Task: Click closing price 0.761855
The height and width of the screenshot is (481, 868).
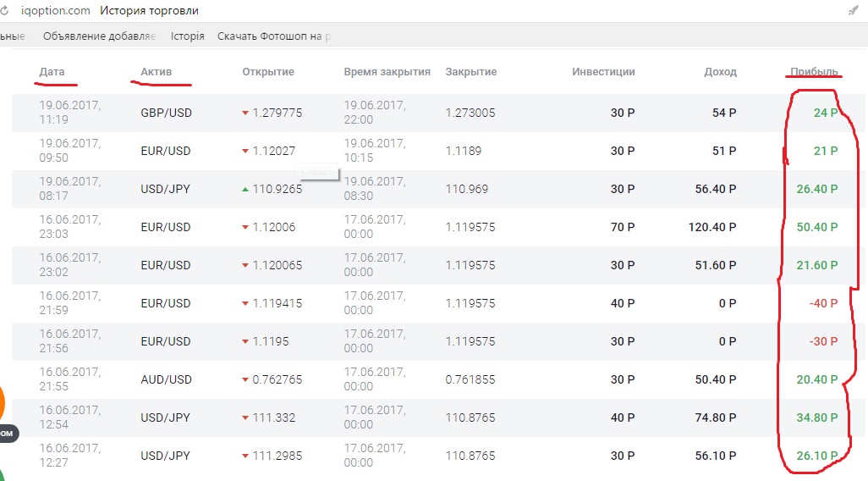Action: tap(470, 379)
